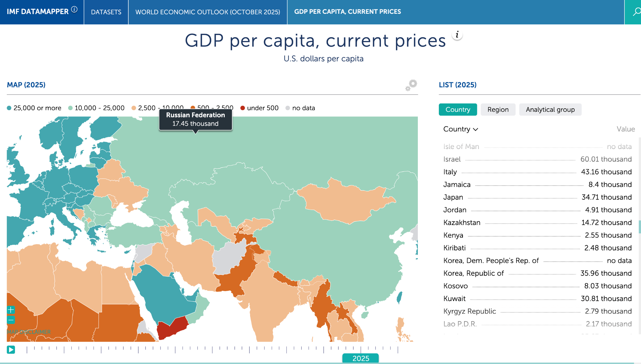
Task: Open World Economic Outlook (October 2025)
Action: tap(208, 12)
